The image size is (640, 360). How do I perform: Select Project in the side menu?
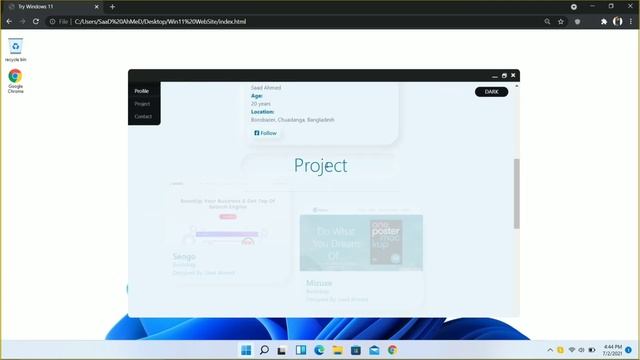pos(142,104)
